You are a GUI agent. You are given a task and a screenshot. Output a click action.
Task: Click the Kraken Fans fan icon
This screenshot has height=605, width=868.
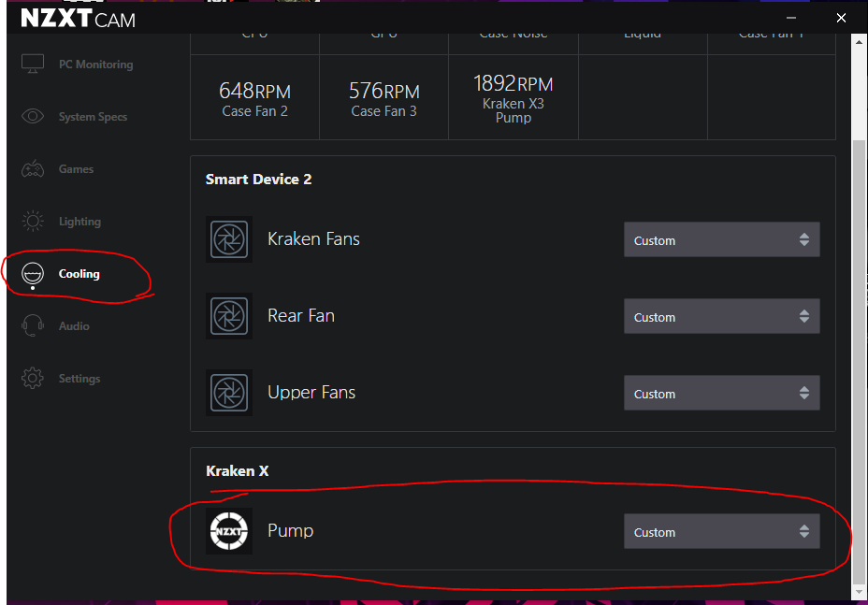point(229,239)
